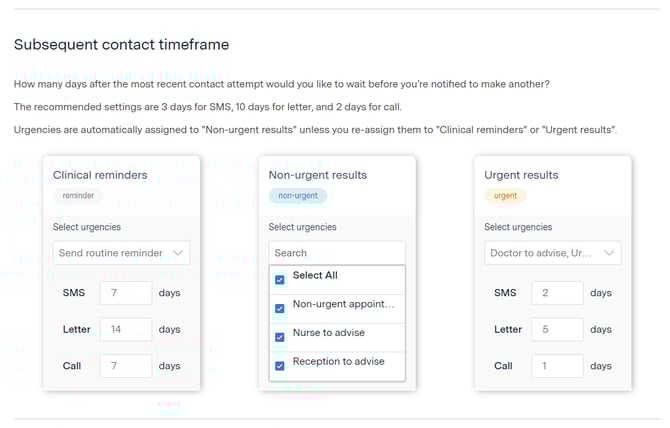The width and height of the screenshot is (670, 428).
Task: Click the blue non-urgent tag
Action: coord(298,196)
